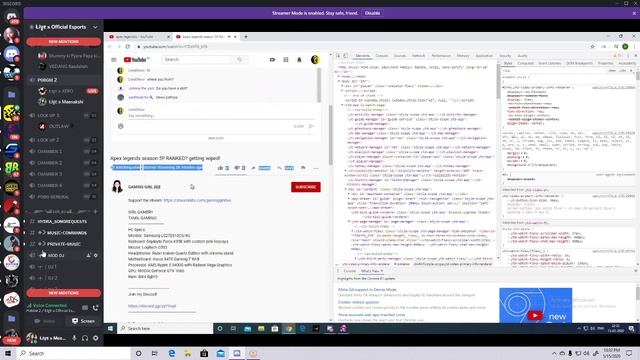
Task: Open the Discord home direct messages icon
Action: [11, 16]
